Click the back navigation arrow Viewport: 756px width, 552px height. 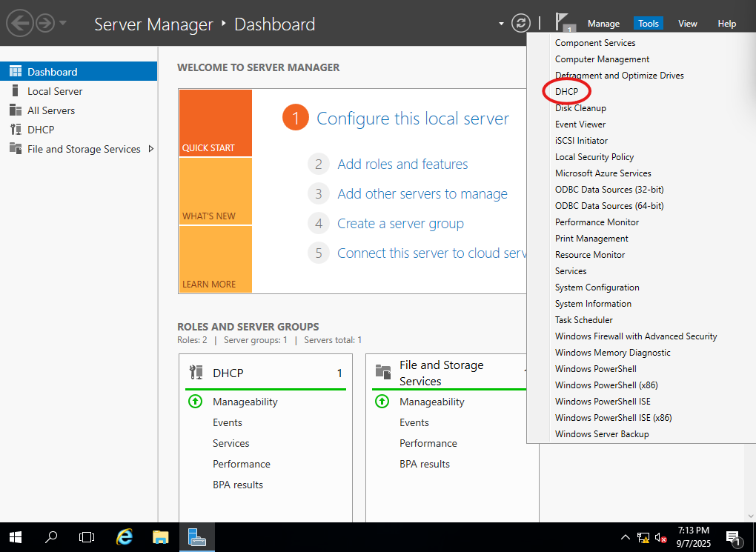click(19, 23)
